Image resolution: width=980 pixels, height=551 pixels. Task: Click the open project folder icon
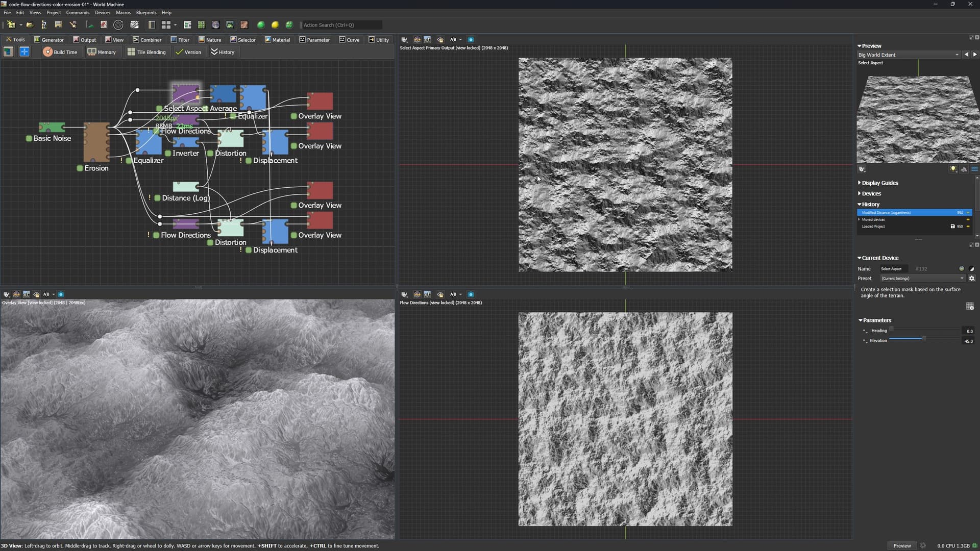click(30, 24)
